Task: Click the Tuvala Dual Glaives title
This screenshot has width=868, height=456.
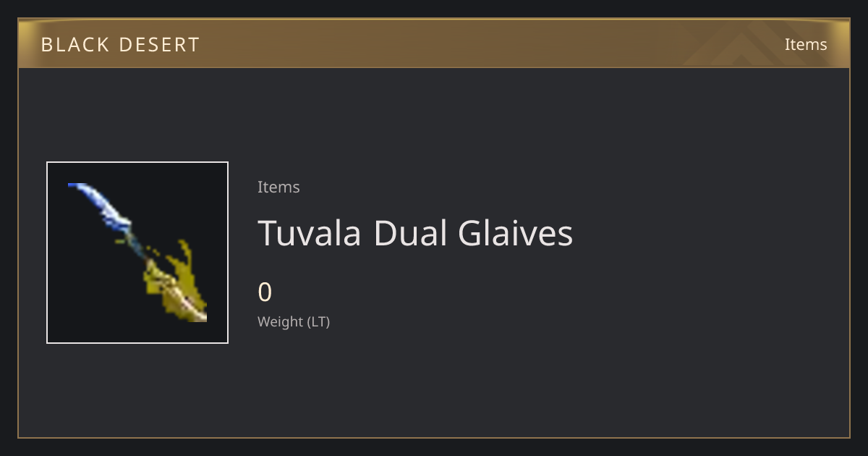Action: (415, 233)
